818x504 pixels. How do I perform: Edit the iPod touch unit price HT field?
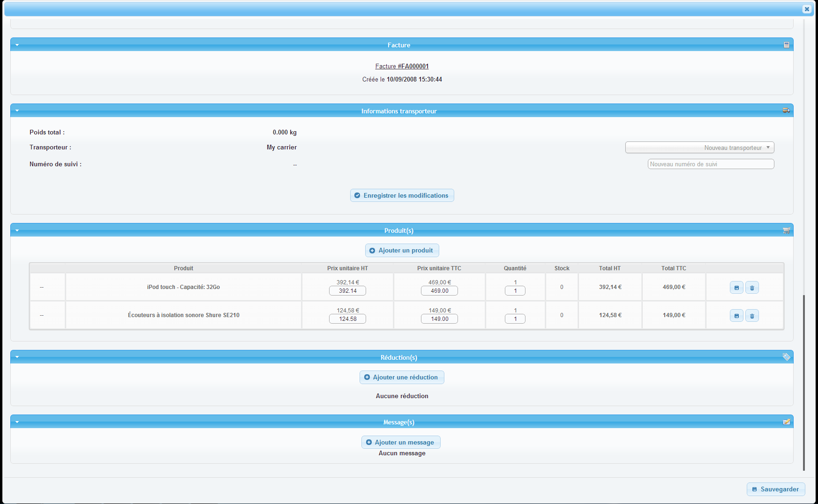pos(347,291)
